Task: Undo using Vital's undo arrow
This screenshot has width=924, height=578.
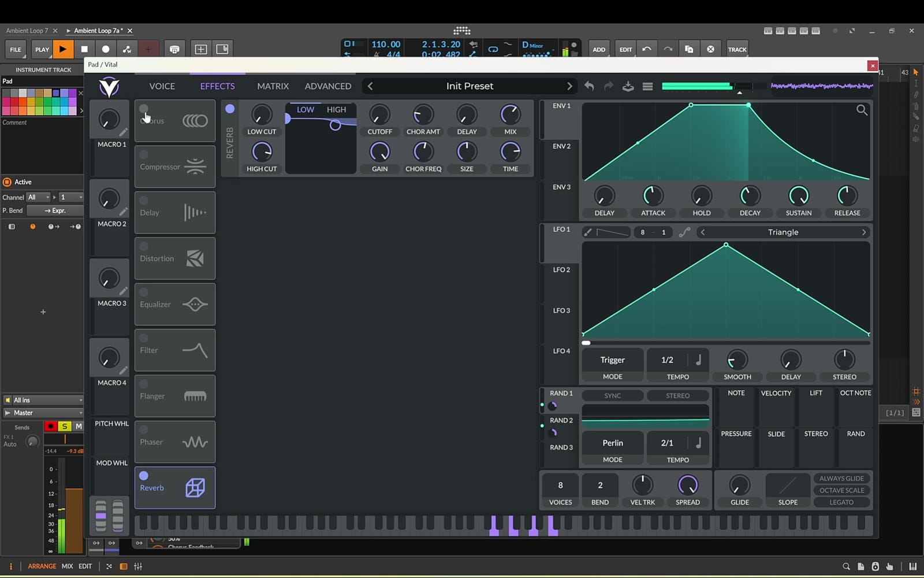Action: pos(589,86)
